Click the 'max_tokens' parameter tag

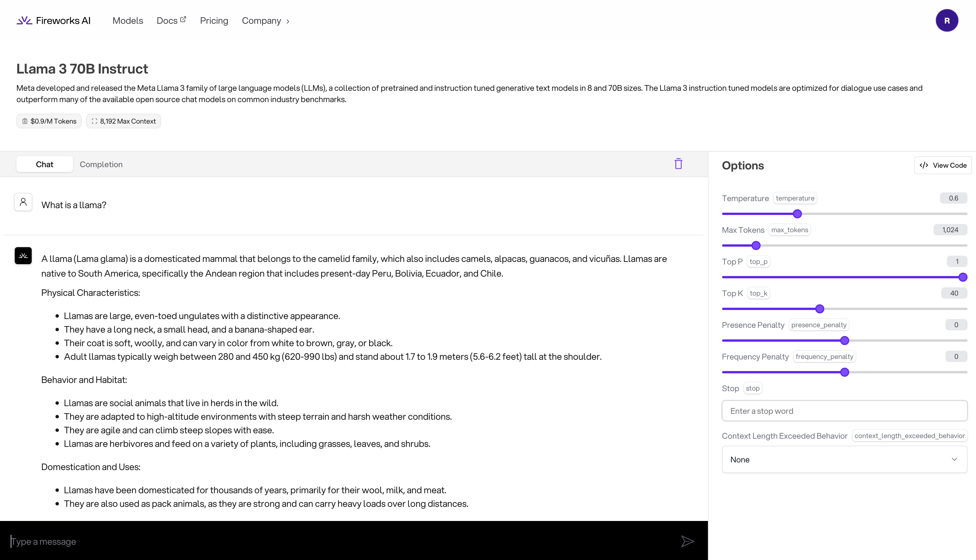[790, 230]
